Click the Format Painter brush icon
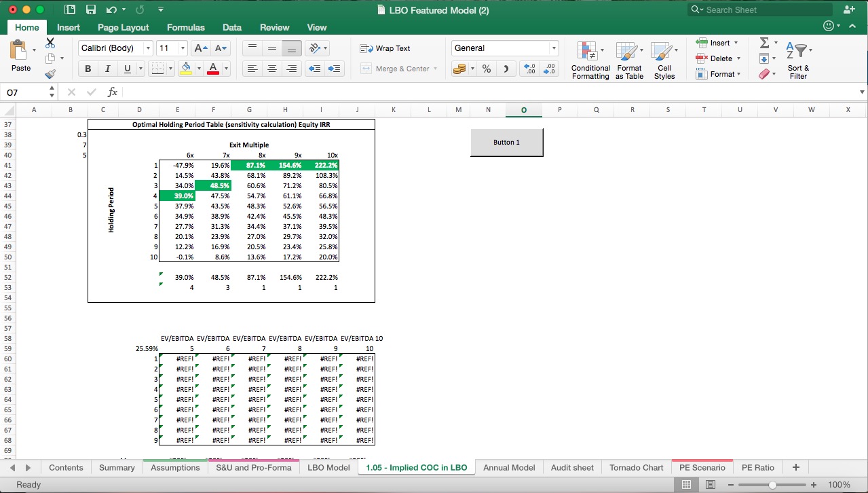868x493 pixels. (x=49, y=74)
